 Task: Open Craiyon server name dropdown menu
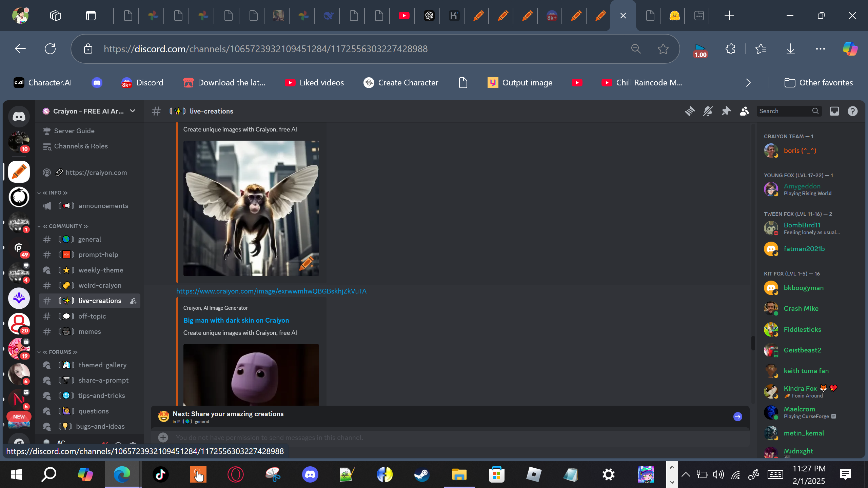point(133,111)
